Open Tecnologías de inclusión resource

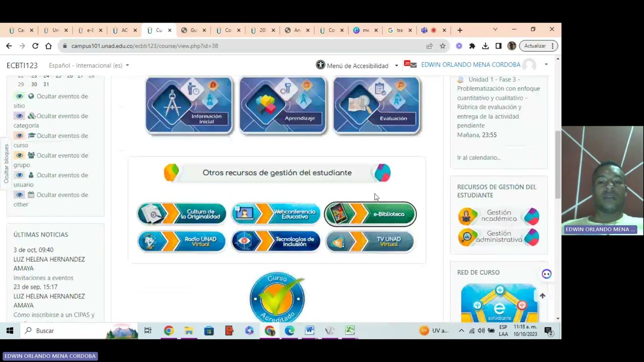click(276, 241)
